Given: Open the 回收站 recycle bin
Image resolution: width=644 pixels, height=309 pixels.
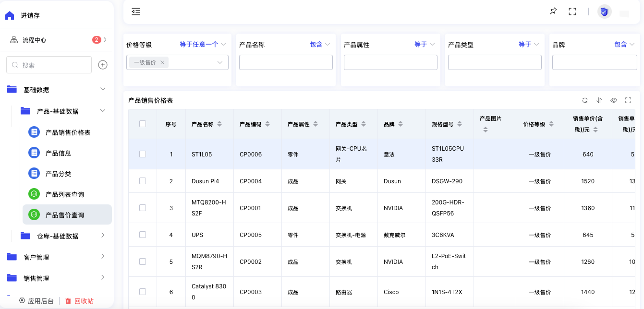Looking at the screenshot, I should click(x=79, y=301).
